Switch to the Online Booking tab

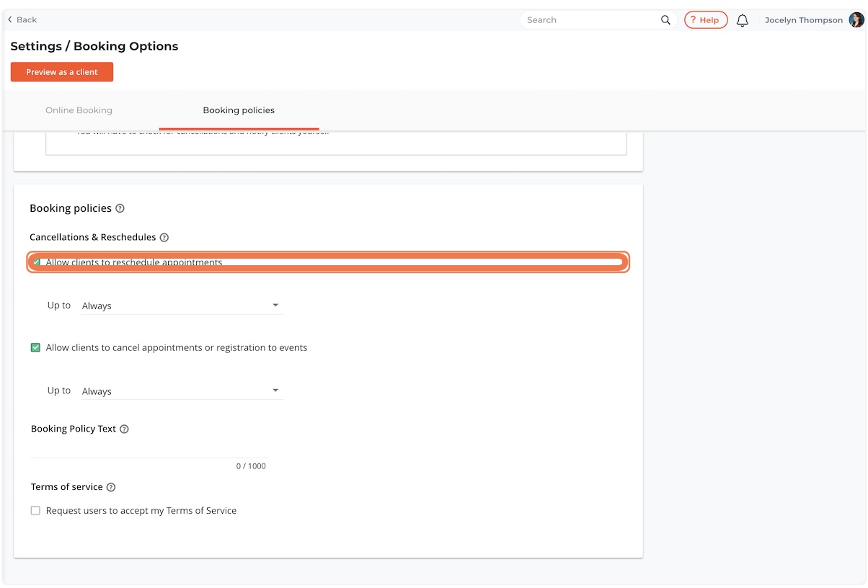79,110
